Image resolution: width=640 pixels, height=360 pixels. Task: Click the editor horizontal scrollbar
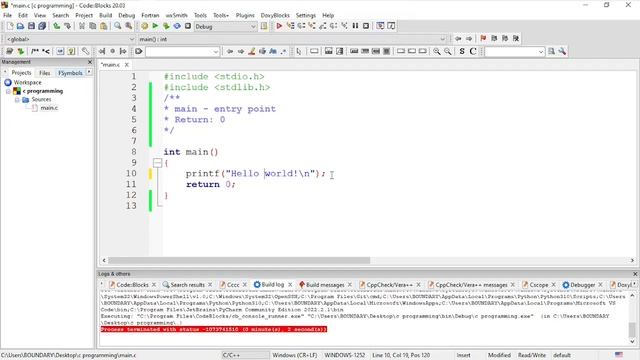(239, 260)
